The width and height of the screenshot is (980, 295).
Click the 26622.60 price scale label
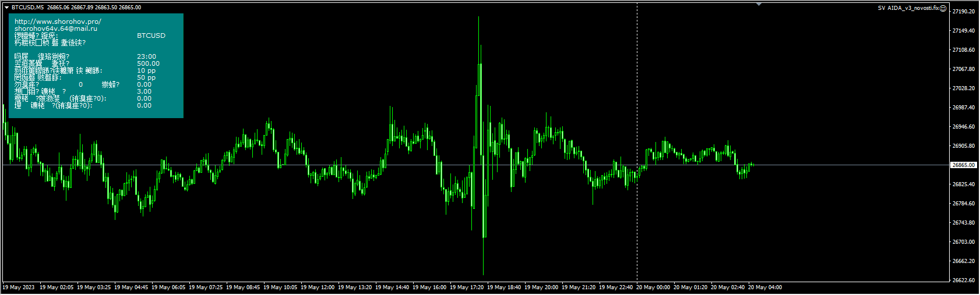point(964,280)
